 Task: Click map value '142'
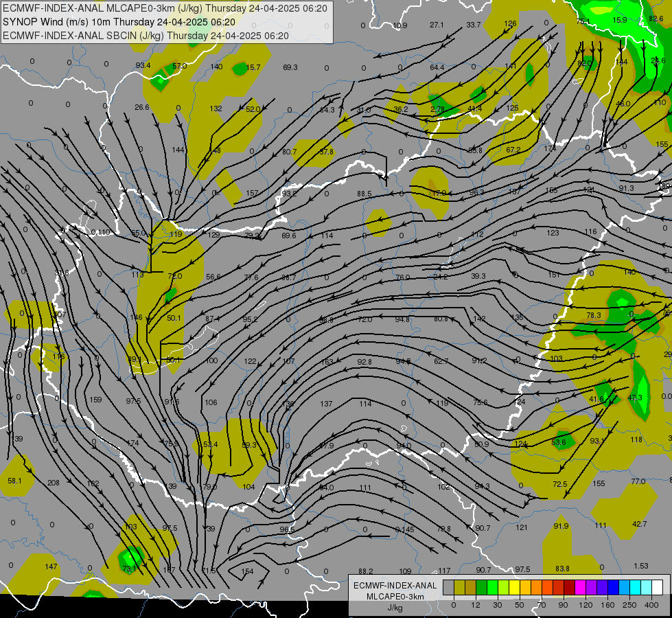[x=480, y=319]
